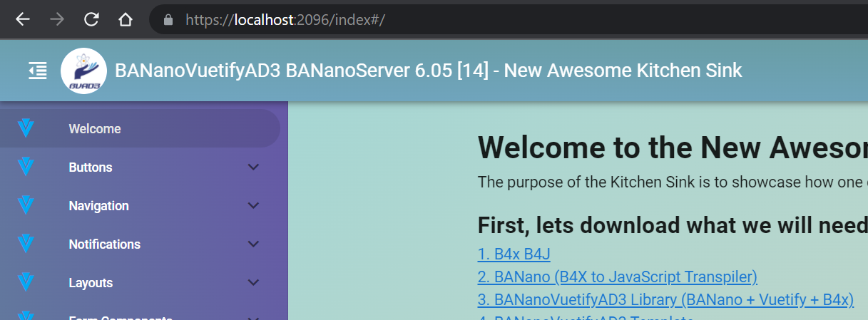Open the BANanoVuetifyAD3 Library link
The image size is (868, 320).
click(665, 300)
